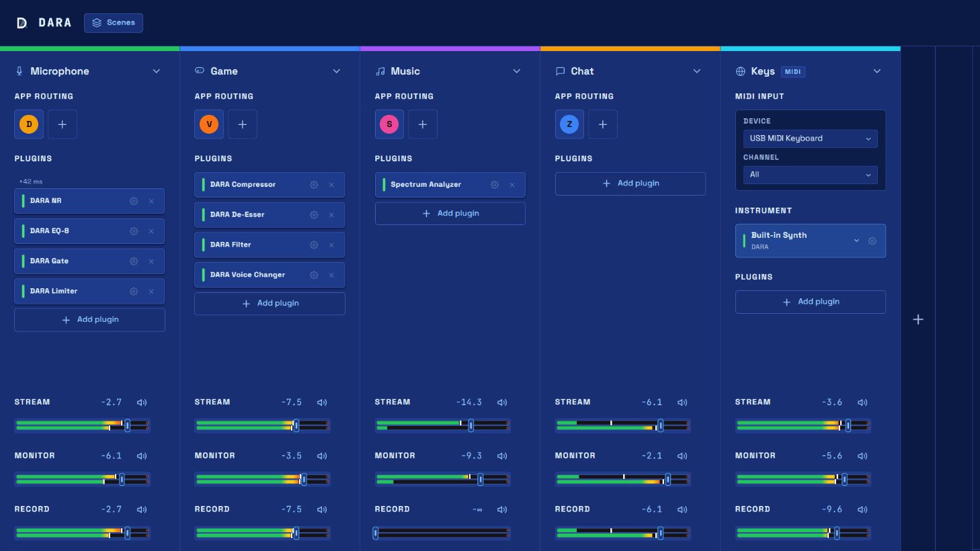Remove the DARA De-Esser plugin

pos(331,215)
